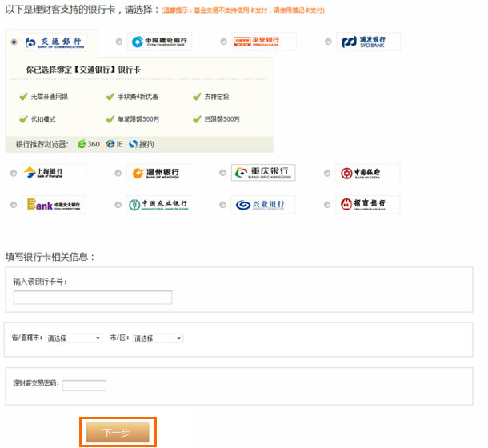Select the 交通银行 radio button

click(14, 42)
